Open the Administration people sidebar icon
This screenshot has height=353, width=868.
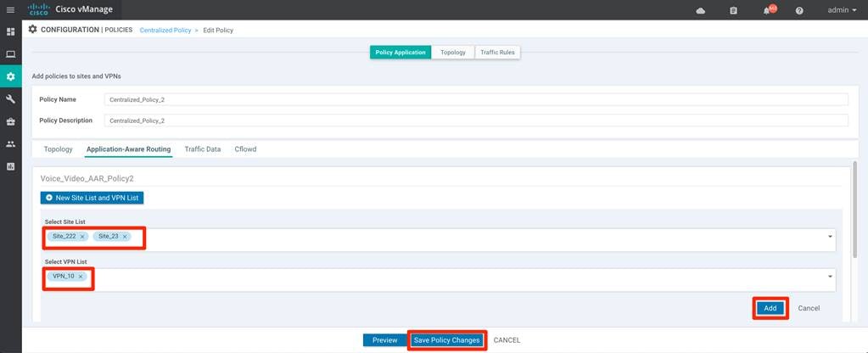point(10,144)
